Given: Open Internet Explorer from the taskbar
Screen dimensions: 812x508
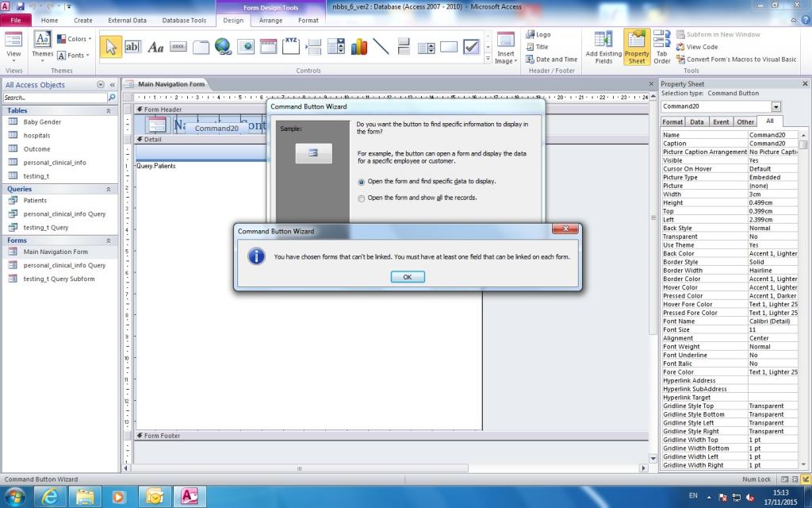Looking at the screenshot, I should pyautogui.click(x=50, y=497).
